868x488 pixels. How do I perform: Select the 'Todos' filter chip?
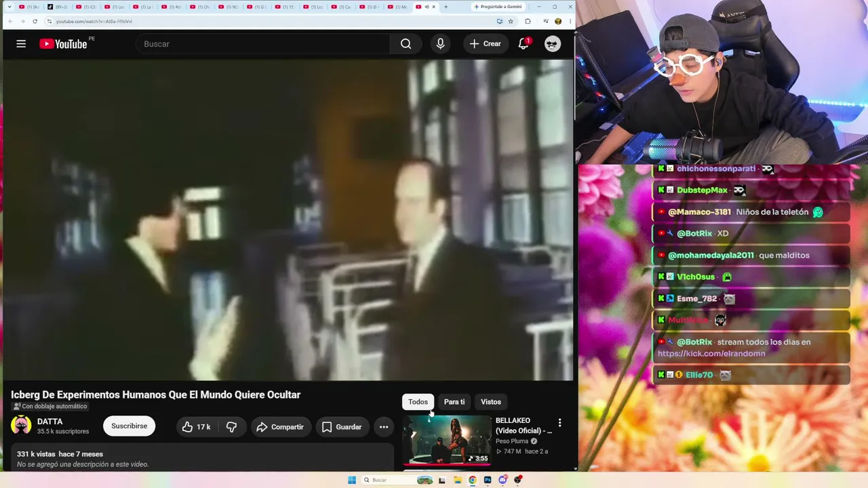(418, 402)
